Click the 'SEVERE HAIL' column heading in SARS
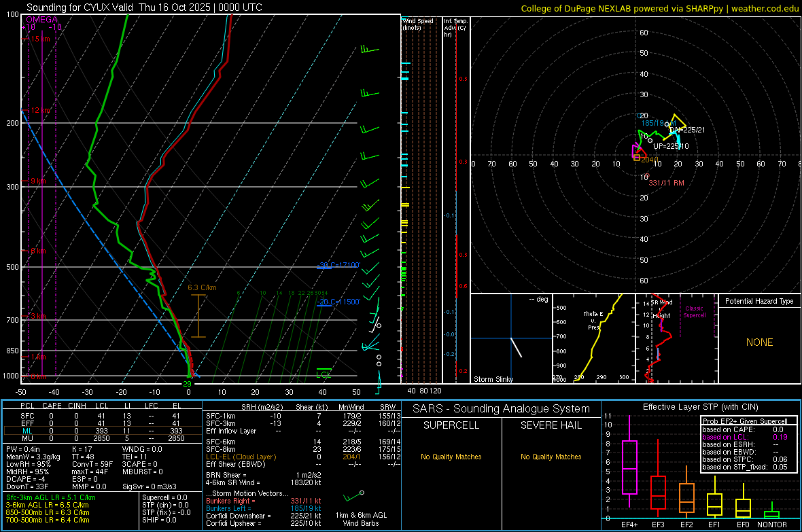This screenshot has height=532, width=802. [x=551, y=425]
